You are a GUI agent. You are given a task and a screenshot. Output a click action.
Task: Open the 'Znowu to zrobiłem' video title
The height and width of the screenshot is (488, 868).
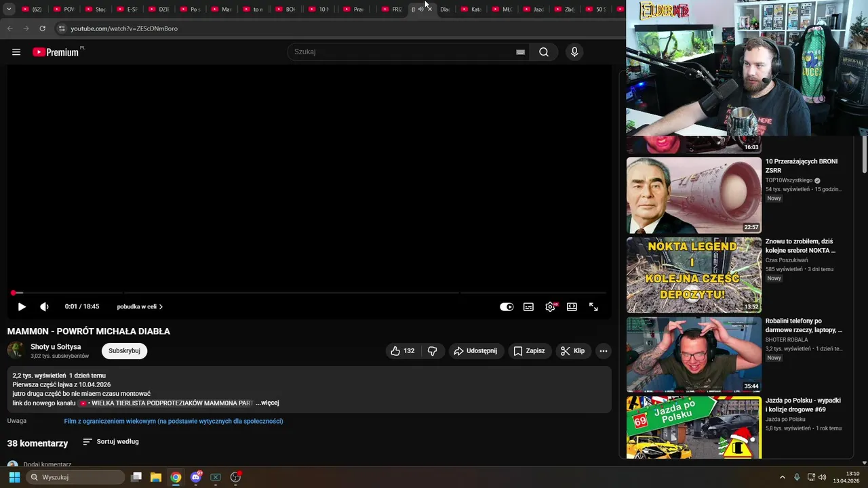800,246
